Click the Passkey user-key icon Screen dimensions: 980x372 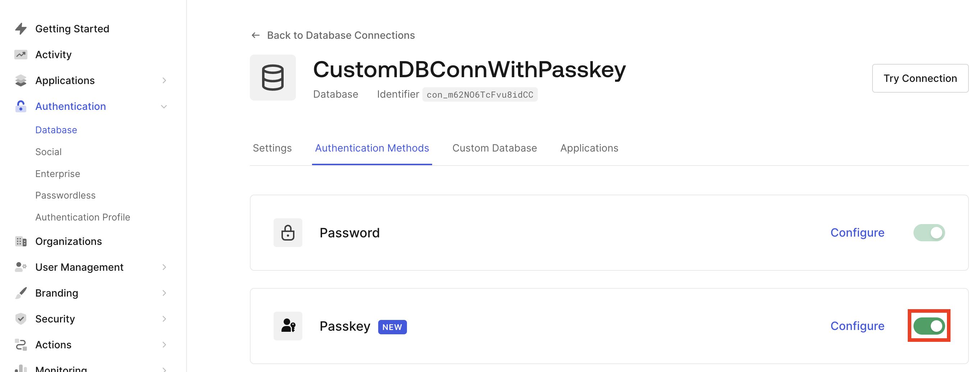[x=288, y=326]
